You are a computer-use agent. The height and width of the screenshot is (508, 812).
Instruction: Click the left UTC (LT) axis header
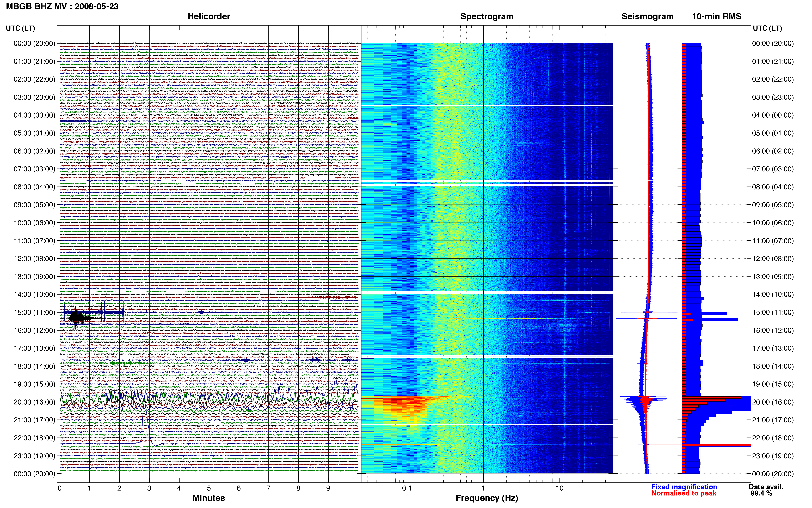[x=20, y=28]
